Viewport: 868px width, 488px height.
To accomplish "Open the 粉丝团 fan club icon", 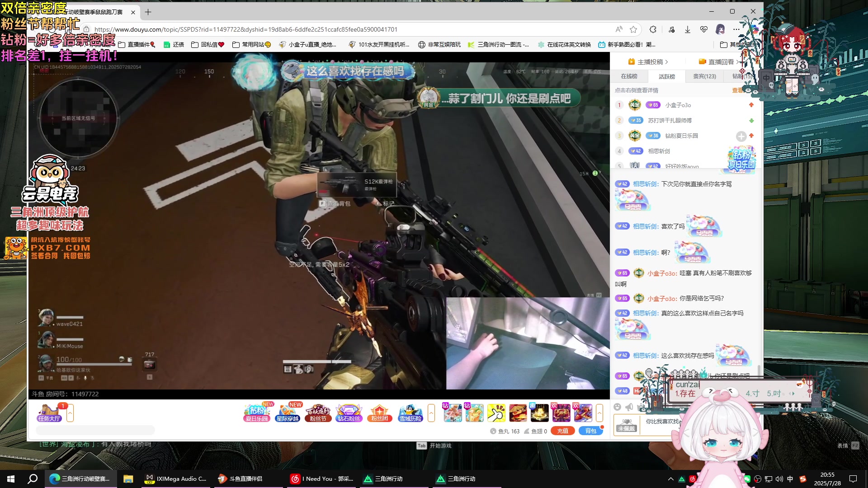I will click(379, 413).
